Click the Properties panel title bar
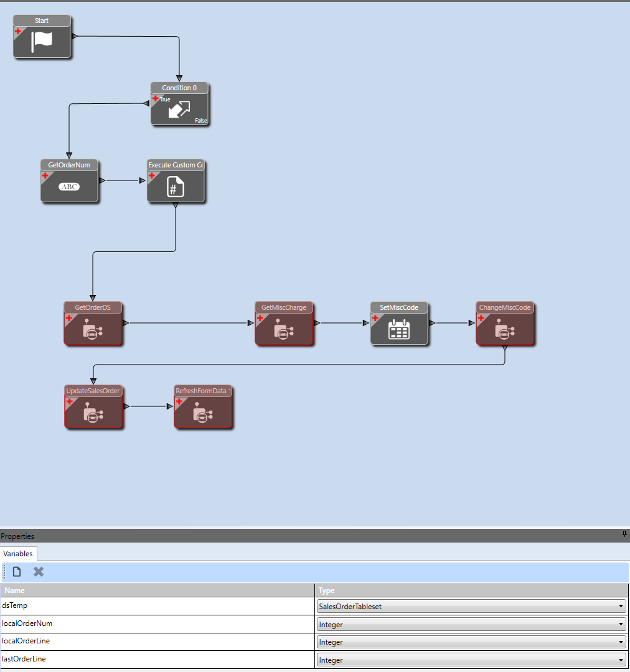630x672 pixels. (x=315, y=536)
